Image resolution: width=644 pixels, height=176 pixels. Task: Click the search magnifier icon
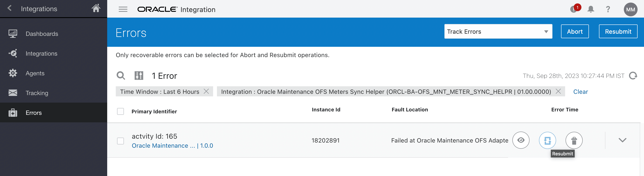pos(121,76)
